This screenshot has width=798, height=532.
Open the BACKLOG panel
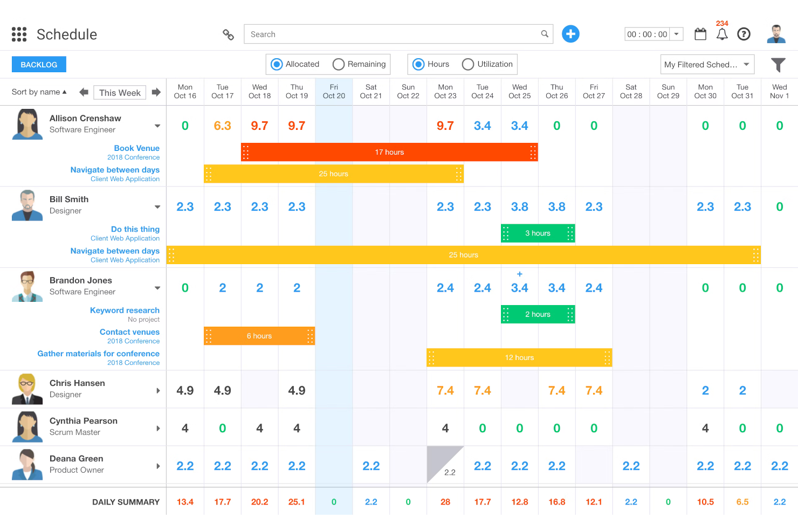click(38, 64)
